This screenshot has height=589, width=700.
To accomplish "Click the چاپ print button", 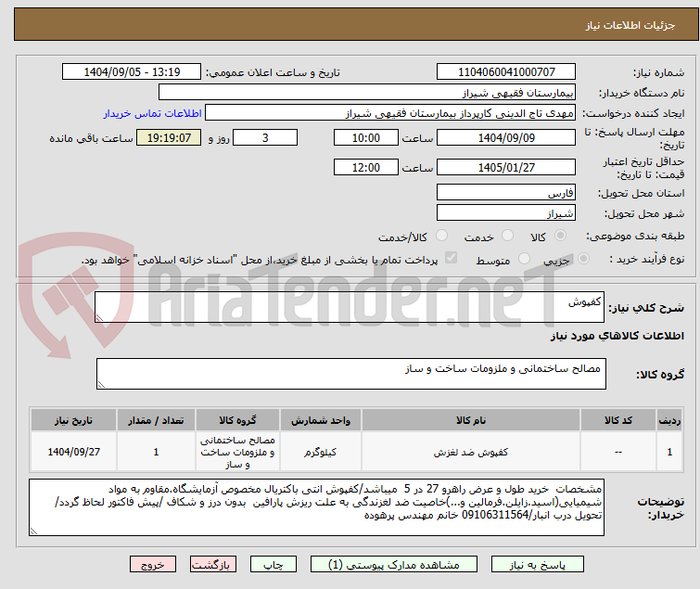I will pos(274,565).
